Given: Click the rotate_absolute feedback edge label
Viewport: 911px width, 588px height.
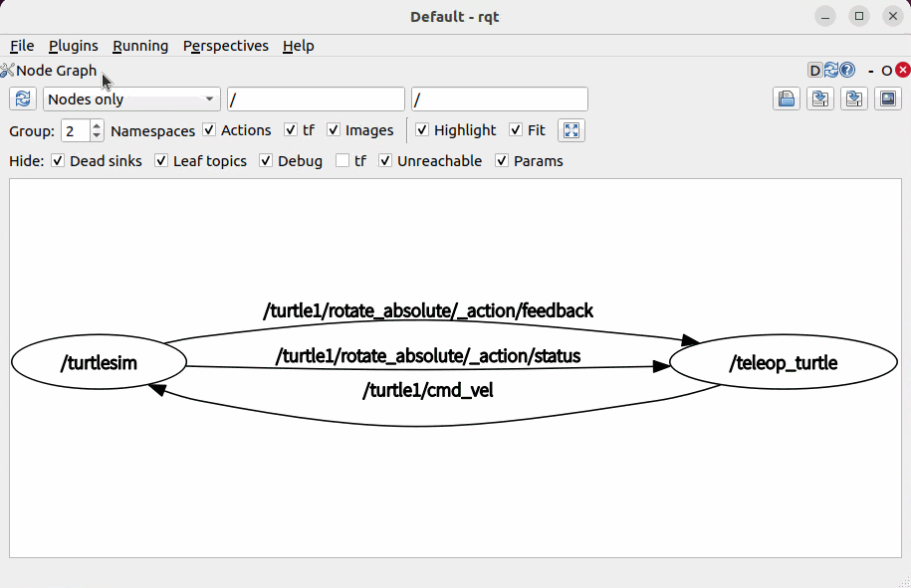Looking at the screenshot, I should click(428, 310).
